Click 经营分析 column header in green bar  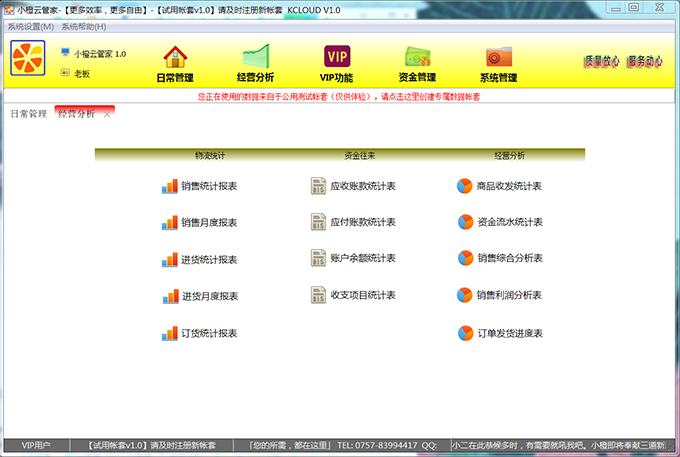coord(510,155)
